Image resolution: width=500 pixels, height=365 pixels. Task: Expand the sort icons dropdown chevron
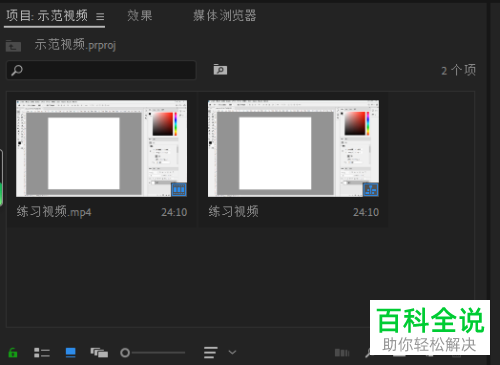point(232,352)
